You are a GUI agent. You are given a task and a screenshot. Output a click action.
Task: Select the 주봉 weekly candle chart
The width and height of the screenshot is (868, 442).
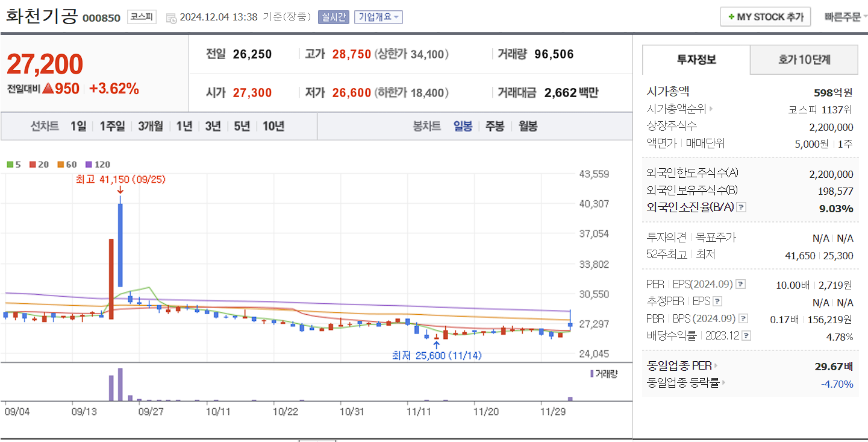(495, 126)
